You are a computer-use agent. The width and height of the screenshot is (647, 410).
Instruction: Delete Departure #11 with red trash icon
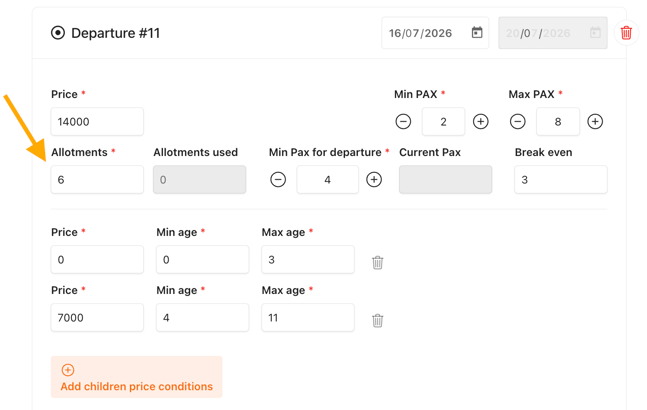[x=626, y=33]
